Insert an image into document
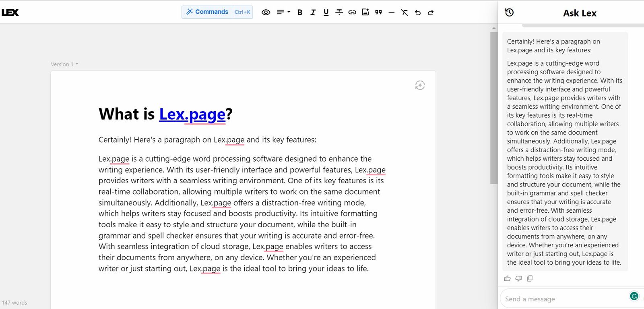 [x=365, y=12]
